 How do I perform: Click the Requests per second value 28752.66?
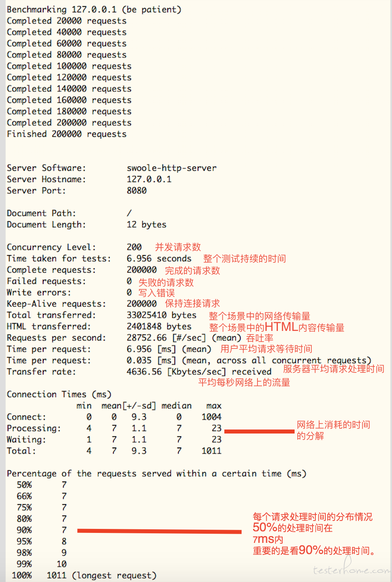pos(147,338)
